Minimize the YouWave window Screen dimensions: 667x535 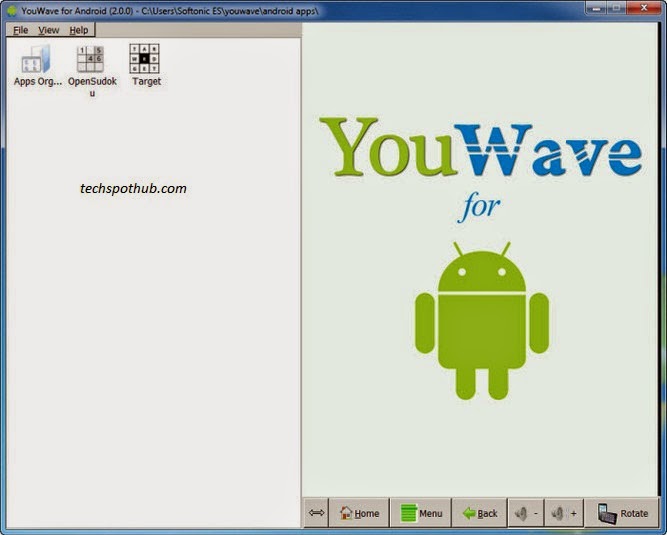pyautogui.click(x=596, y=7)
